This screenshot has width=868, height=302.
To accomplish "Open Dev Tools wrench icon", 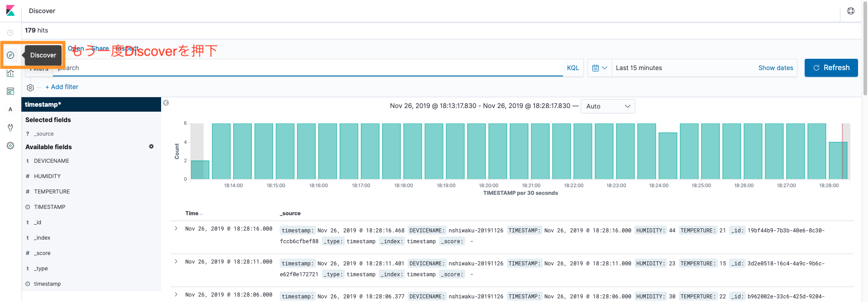I will click(x=10, y=127).
